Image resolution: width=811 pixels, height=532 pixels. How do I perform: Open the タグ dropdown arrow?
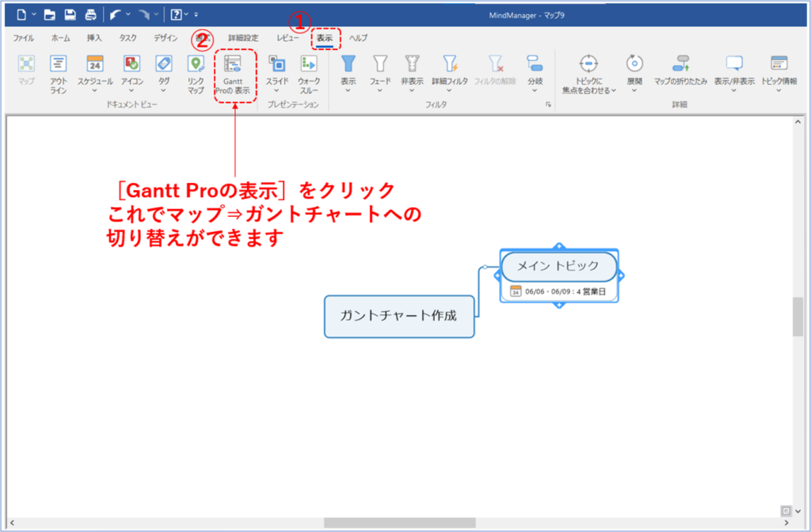164,91
